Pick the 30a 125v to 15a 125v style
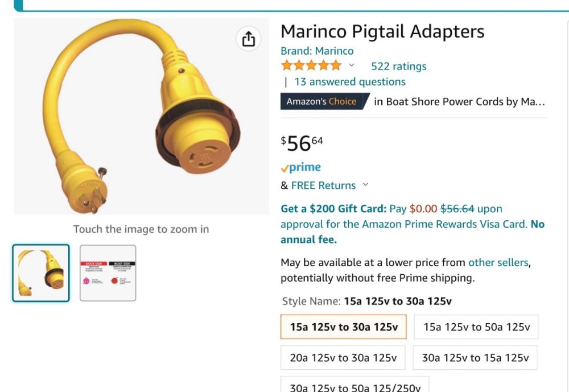Viewport: 569px width, 392px height. pos(475,357)
